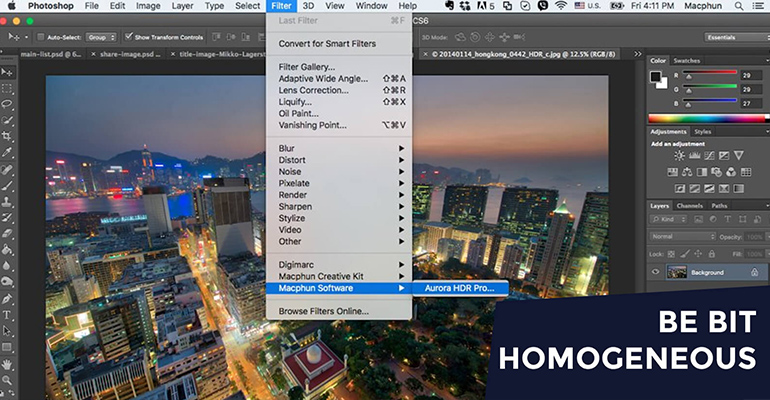This screenshot has height=400, width=770.
Task: Select the Rectangular Marquee tool
Action: (x=7, y=88)
